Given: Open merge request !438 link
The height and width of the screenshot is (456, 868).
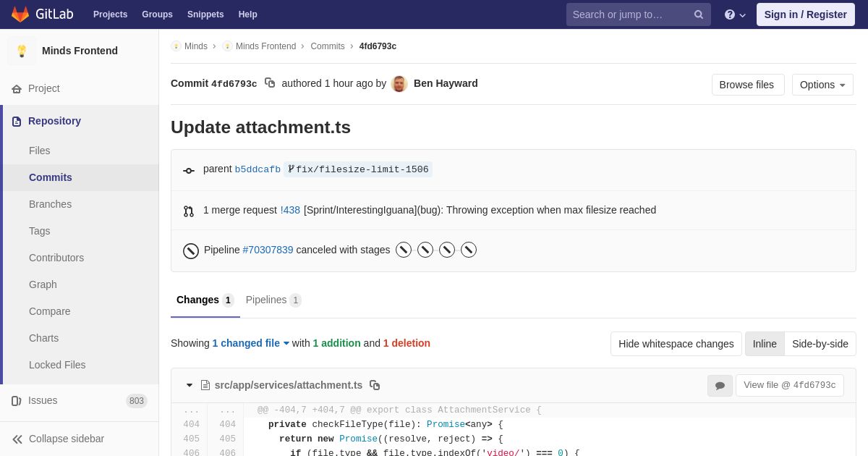Looking at the screenshot, I should coord(290,210).
